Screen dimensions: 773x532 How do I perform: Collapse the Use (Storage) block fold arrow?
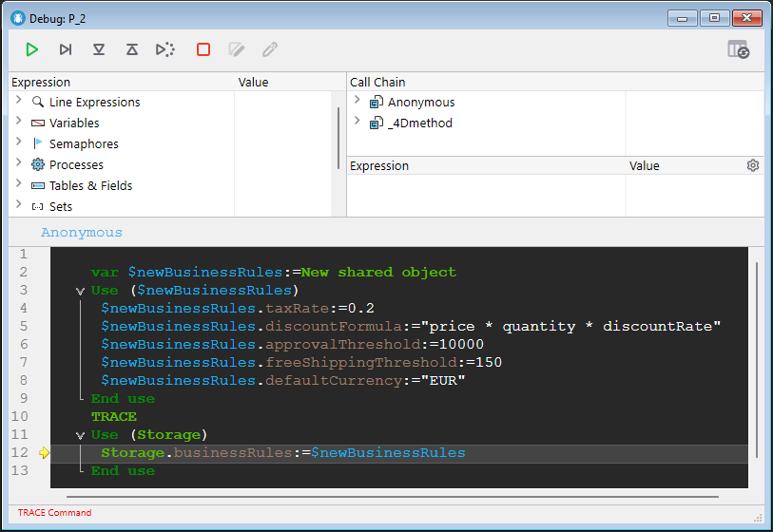[x=80, y=435]
